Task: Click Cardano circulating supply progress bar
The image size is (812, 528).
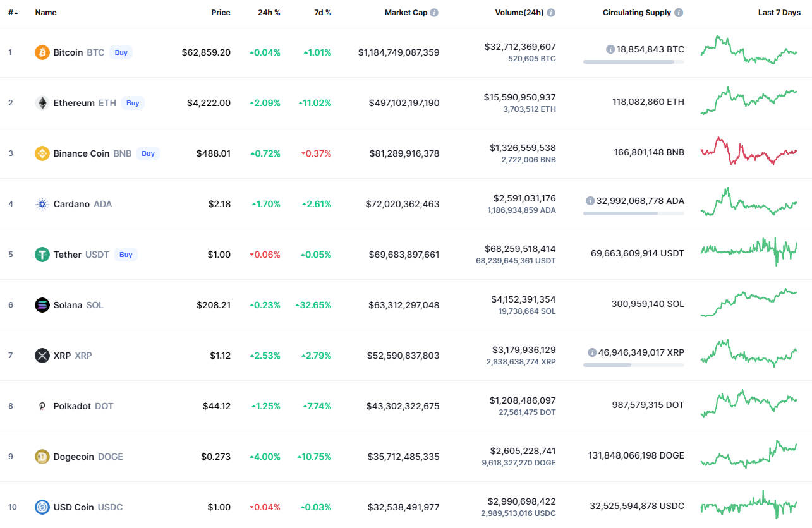Action: tap(634, 213)
